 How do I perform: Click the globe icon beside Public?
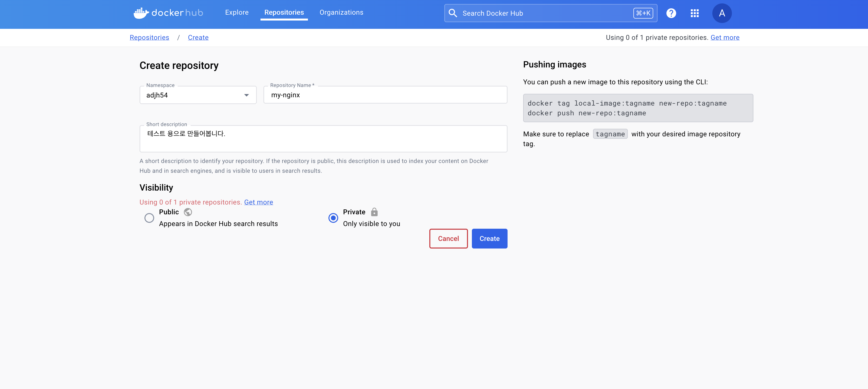pos(188,212)
